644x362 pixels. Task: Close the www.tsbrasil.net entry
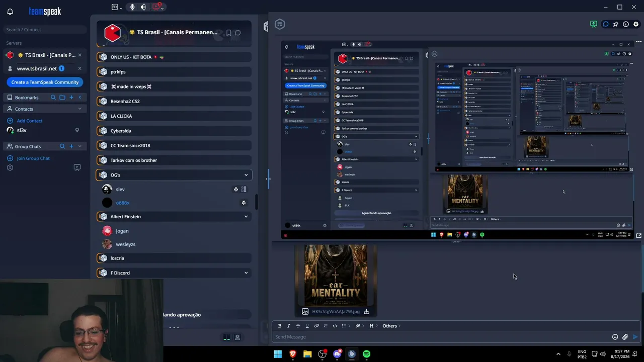tap(79, 68)
